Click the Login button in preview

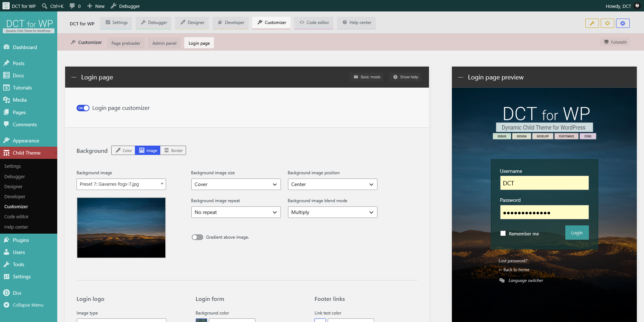(577, 233)
